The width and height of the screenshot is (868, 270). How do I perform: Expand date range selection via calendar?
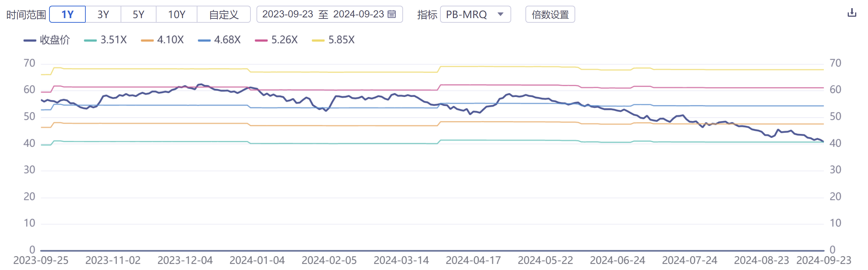coord(391,15)
